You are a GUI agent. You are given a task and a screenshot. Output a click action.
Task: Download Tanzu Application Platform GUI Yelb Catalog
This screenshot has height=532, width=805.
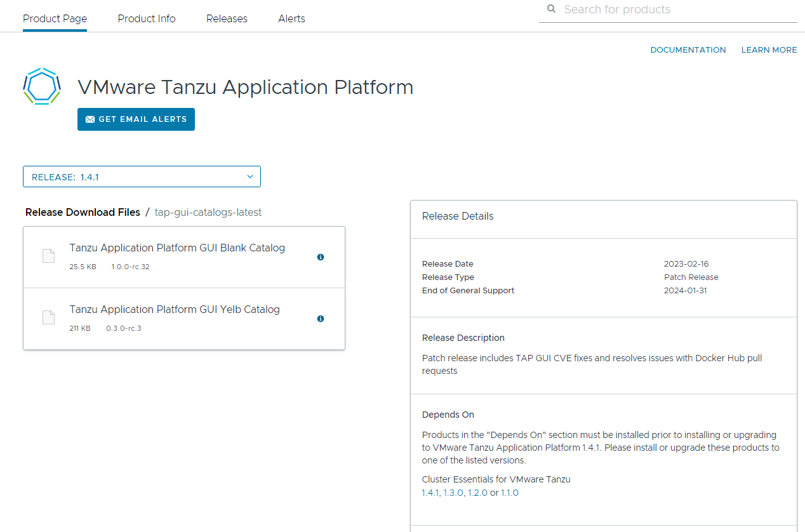click(175, 309)
